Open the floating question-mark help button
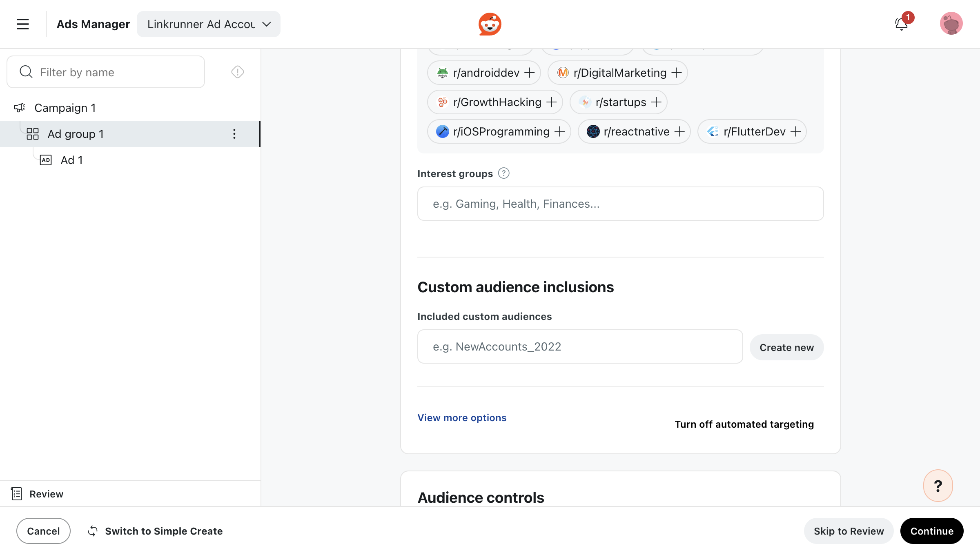Viewport: 980px width, 555px height. pyautogui.click(x=938, y=486)
